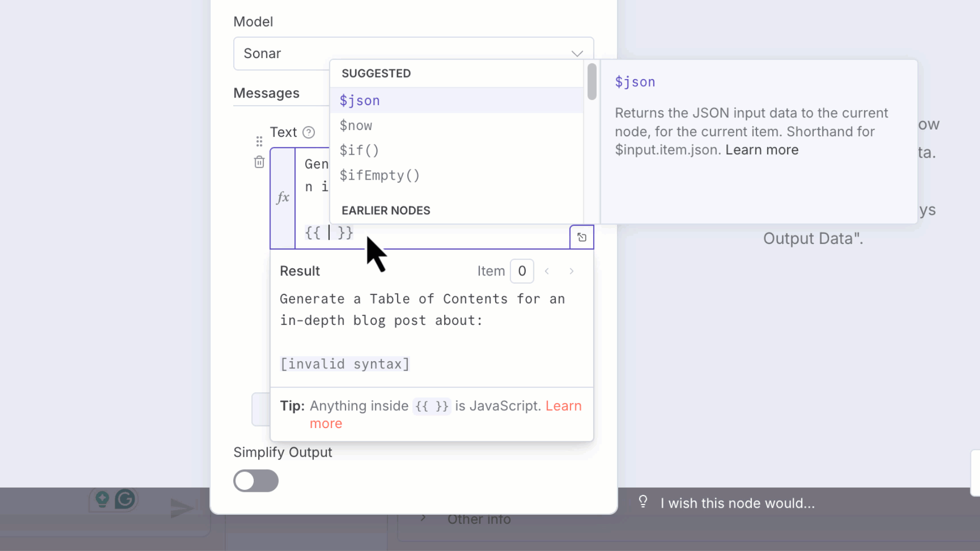Click the Grammarly icon at bottom left
This screenshot has height=551, width=980.
point(125,499)
